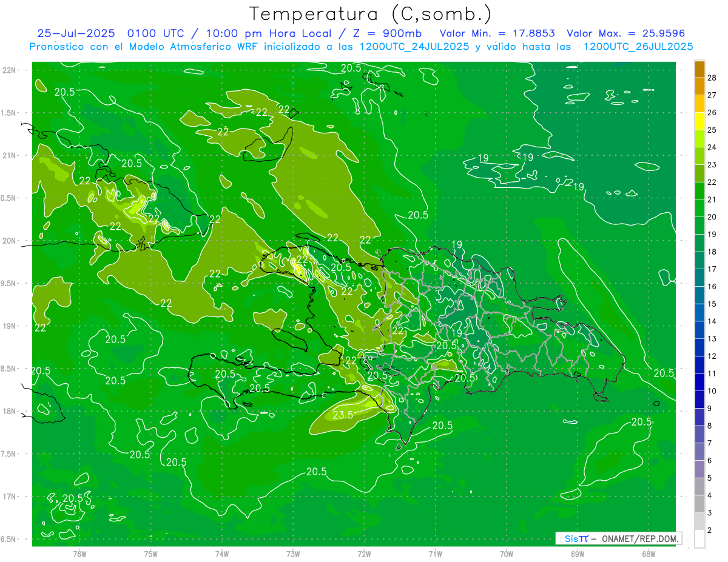Click the Z = 900mb level text
Screen dimensions: 728x562
pos(386,33)
